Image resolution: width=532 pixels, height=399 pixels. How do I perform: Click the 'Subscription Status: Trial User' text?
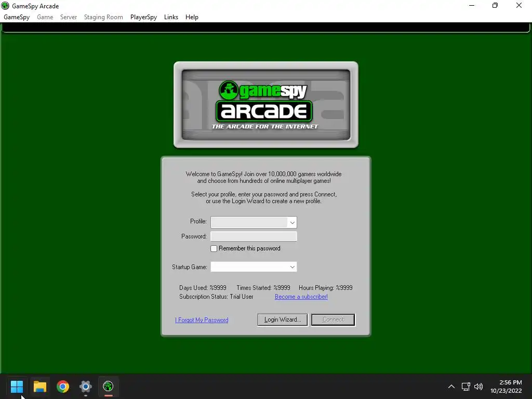pyautogui.click(x=216, y=297)
